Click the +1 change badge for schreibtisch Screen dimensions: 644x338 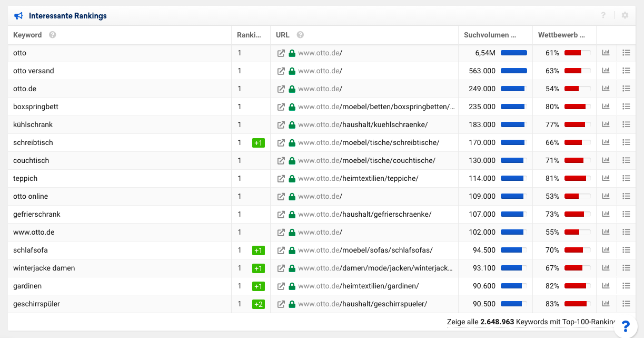click(258, 143)
